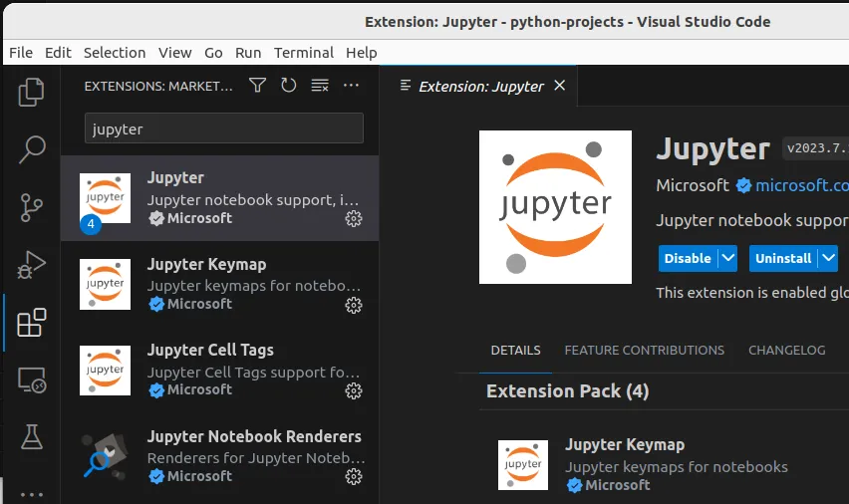The image size is (849, 504).
Task: Refresh the extensions list
Action: pyautogui.click(x=288, y=86)
